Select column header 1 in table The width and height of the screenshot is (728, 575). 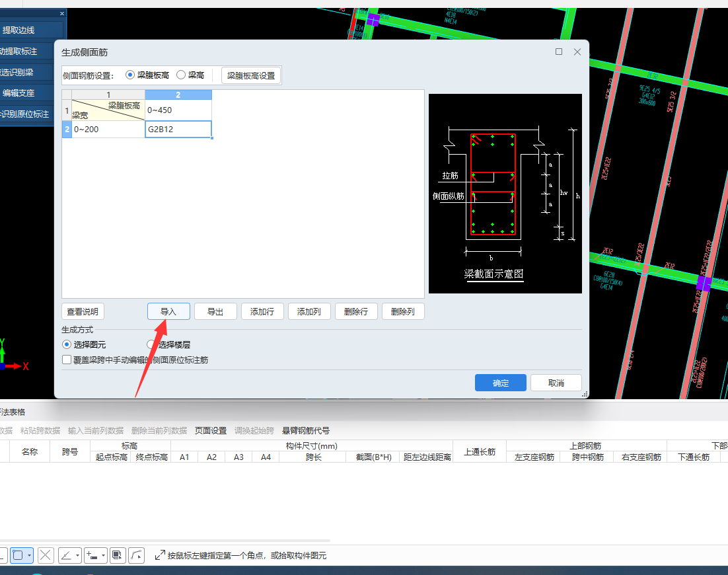coord(108,95)
